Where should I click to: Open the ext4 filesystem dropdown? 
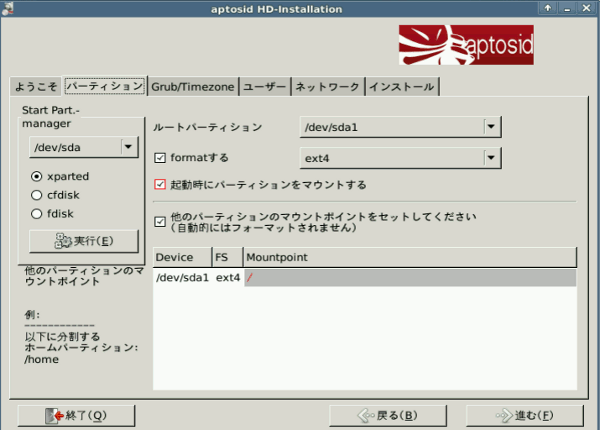pos(400,158)
